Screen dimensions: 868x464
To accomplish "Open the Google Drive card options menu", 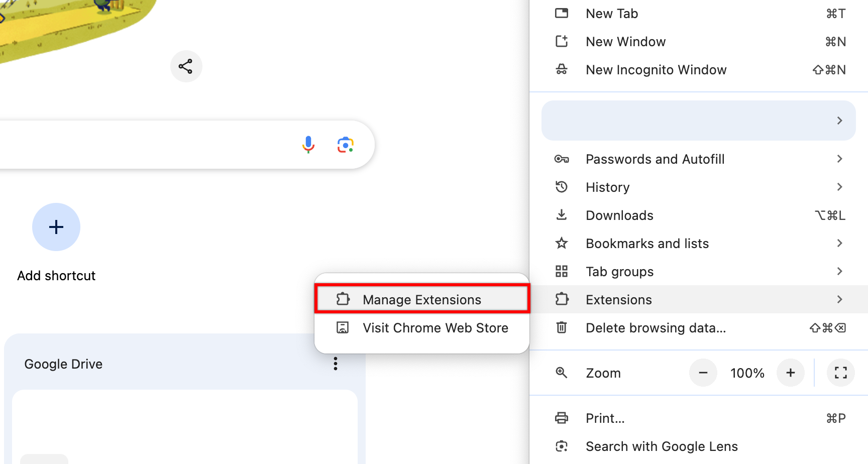I will coord(335,364).
